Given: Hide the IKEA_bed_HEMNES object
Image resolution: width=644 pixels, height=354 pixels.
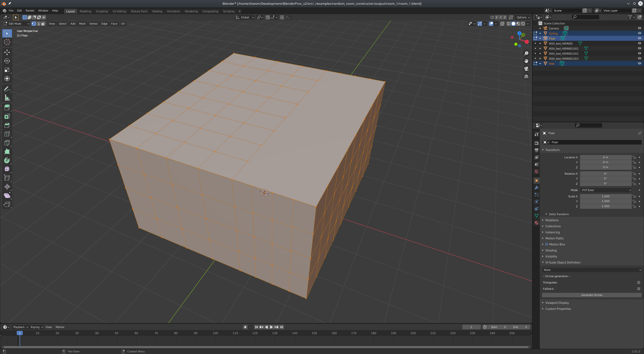Looking at the screenshot, I should (x=639, y=43).
